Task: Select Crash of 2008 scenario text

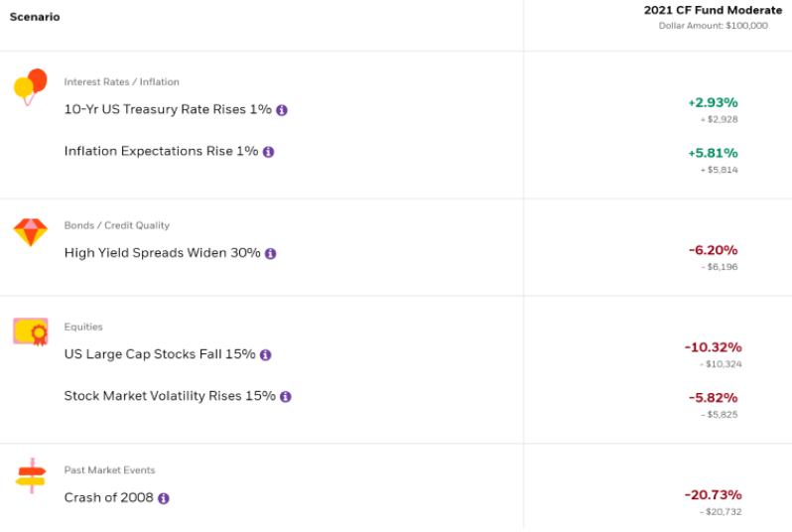Action: 108,497
